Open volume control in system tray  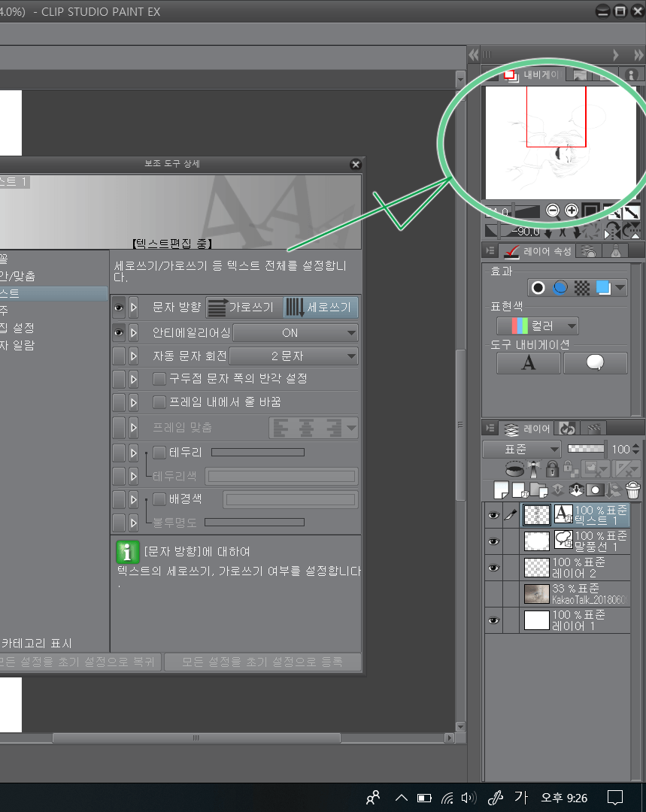[469, 798]
